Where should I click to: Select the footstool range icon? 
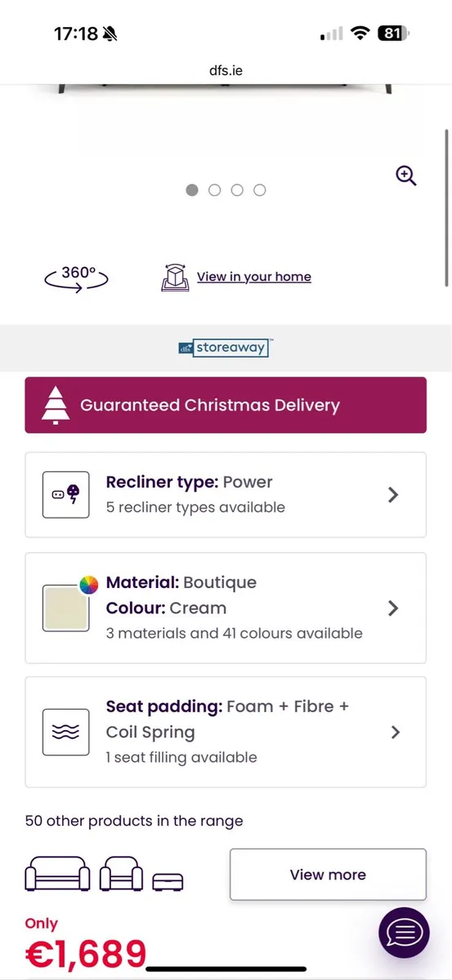tap(168, 880)
